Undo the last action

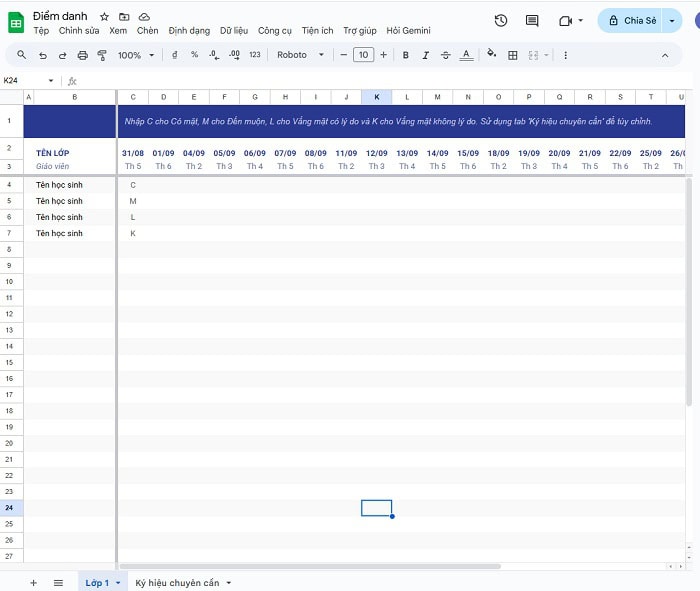(x=43, y=55)
